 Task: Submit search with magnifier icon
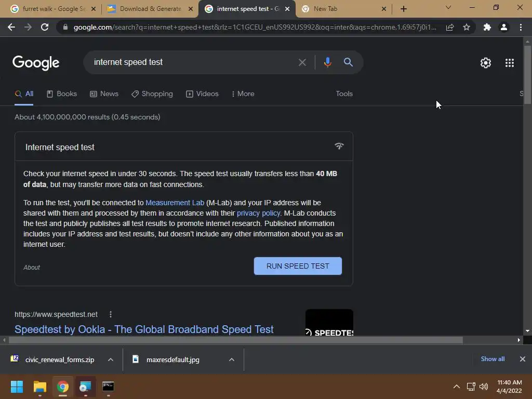[x=348, y=62]
